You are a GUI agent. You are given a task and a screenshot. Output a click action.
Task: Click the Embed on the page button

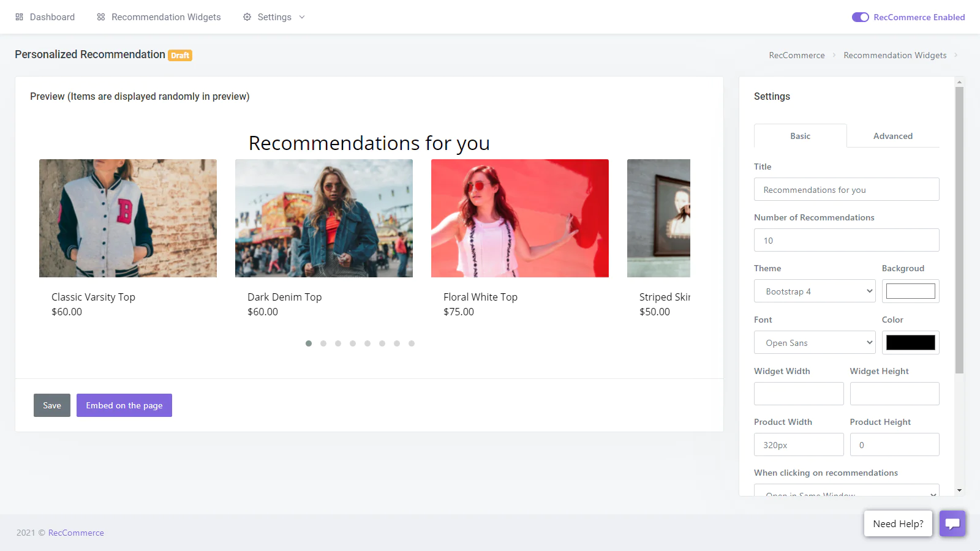[124, 405]
